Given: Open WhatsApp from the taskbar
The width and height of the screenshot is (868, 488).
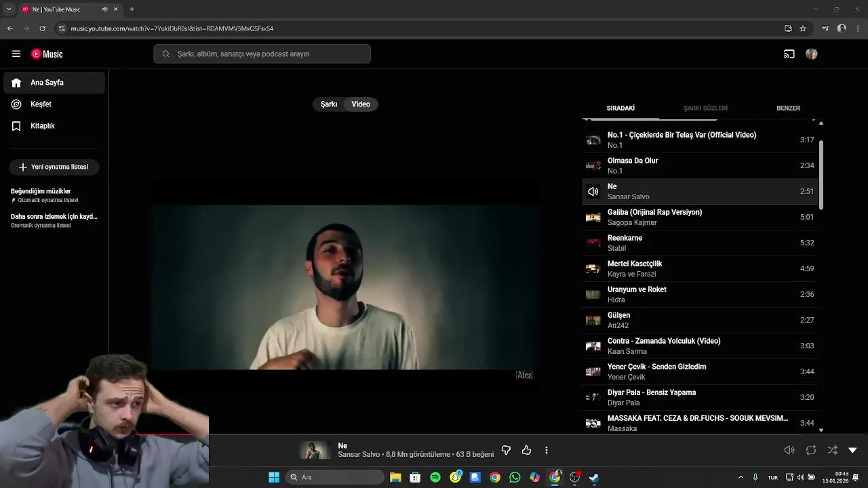Looking at the screenshot, I should 515,477.
